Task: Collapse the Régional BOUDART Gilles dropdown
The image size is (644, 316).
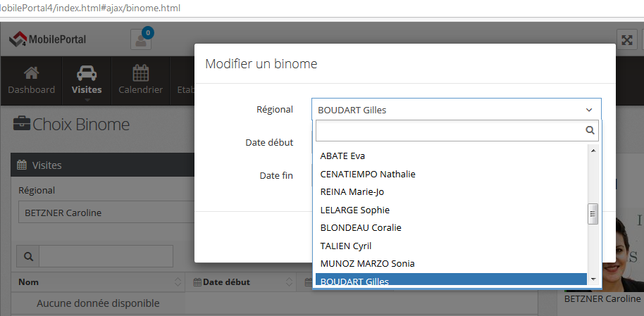Action: 588,110
